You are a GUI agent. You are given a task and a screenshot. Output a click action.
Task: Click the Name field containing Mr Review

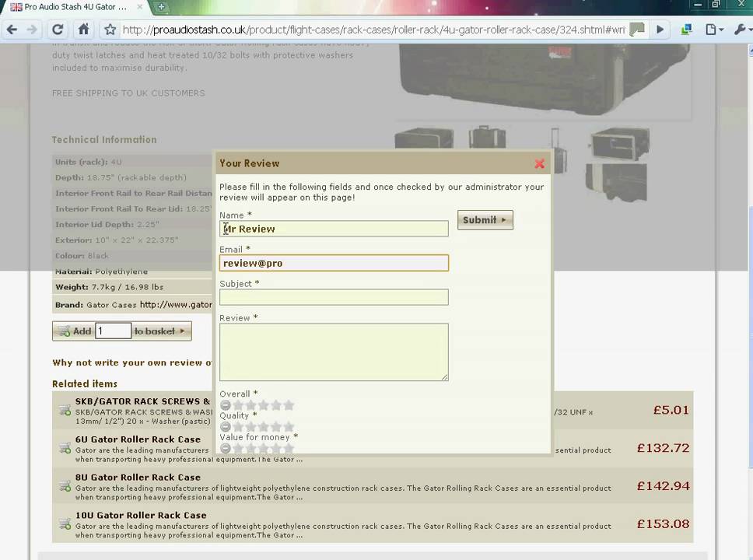pos(334,229)
